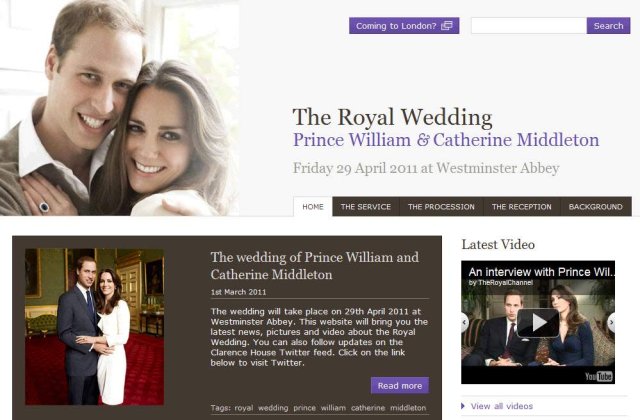
Task: Open the Home tab
Action: pos(313,207)
